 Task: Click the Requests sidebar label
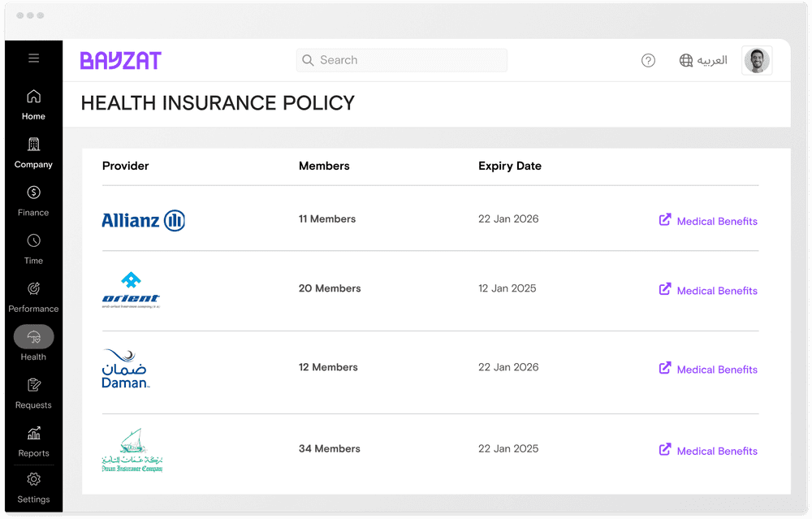(33, 405)
